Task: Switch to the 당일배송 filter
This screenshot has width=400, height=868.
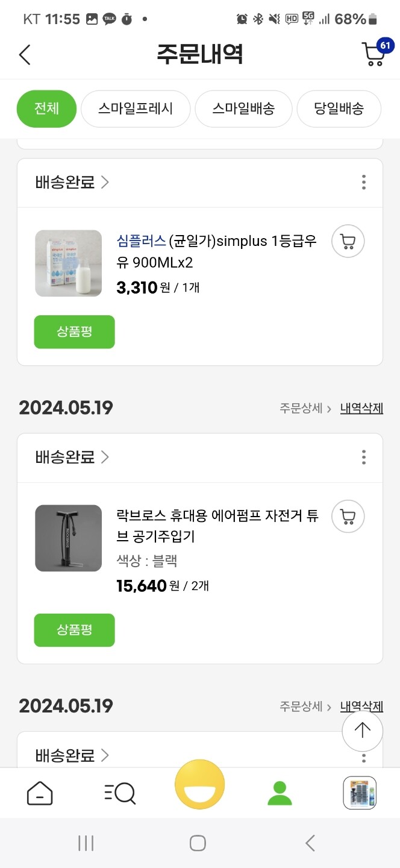Action: (x=338, y=108)
